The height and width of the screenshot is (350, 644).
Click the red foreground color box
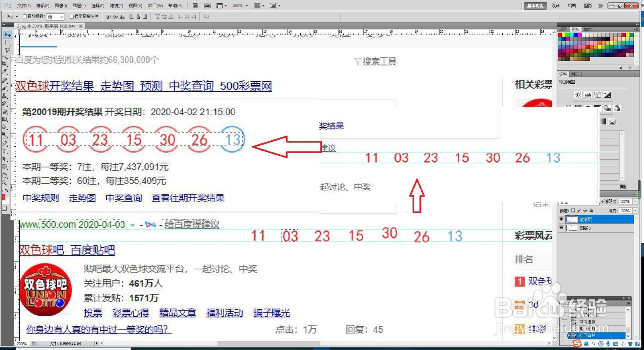coord(4,197)
